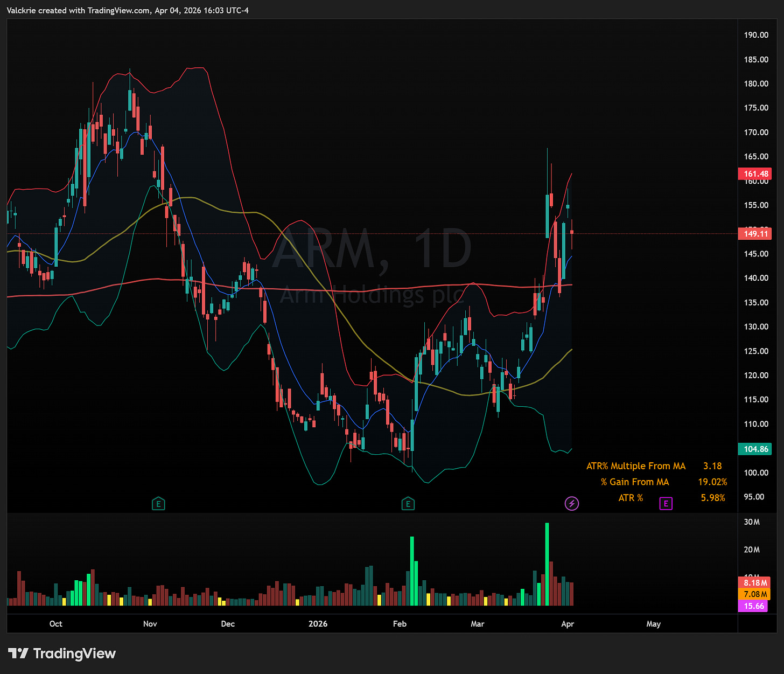Click the 180.00 price axis label

[x=756, y=84]
